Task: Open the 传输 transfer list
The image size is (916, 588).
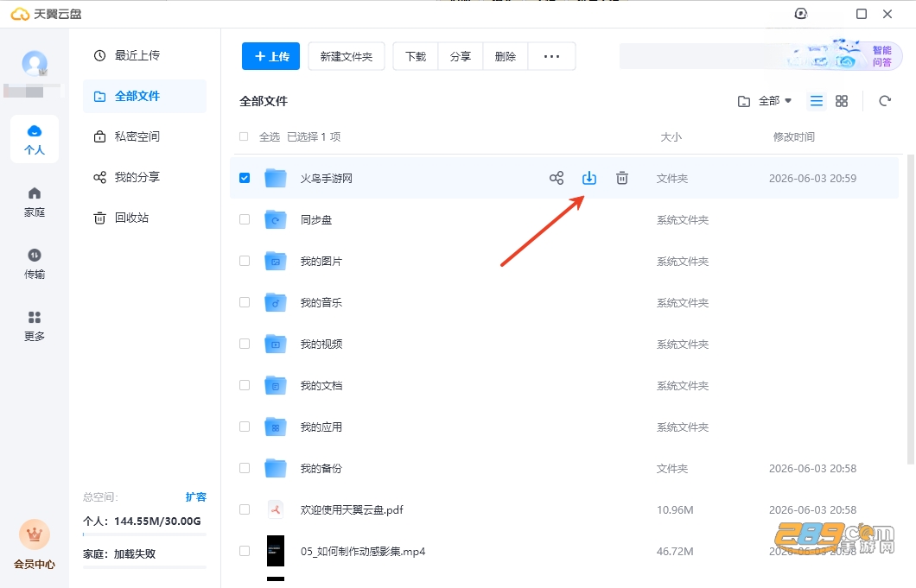Action: (35, 264)
